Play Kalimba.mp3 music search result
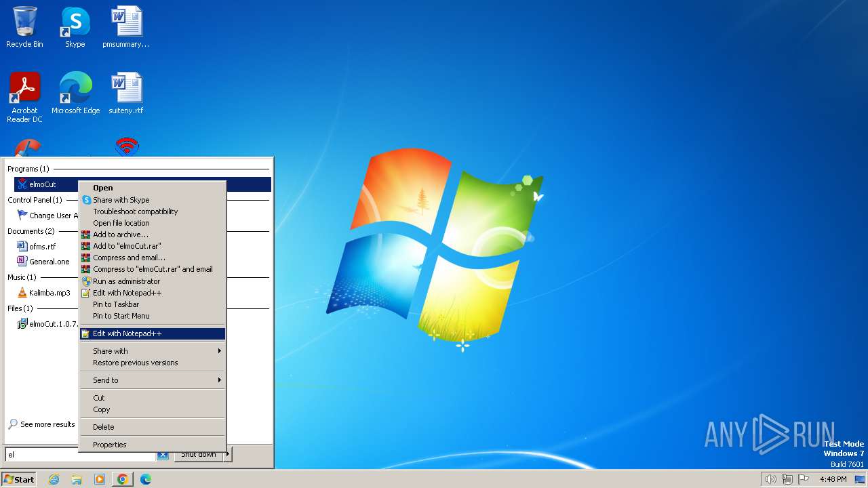Screen dimensions: 868x488 (43, 293)
